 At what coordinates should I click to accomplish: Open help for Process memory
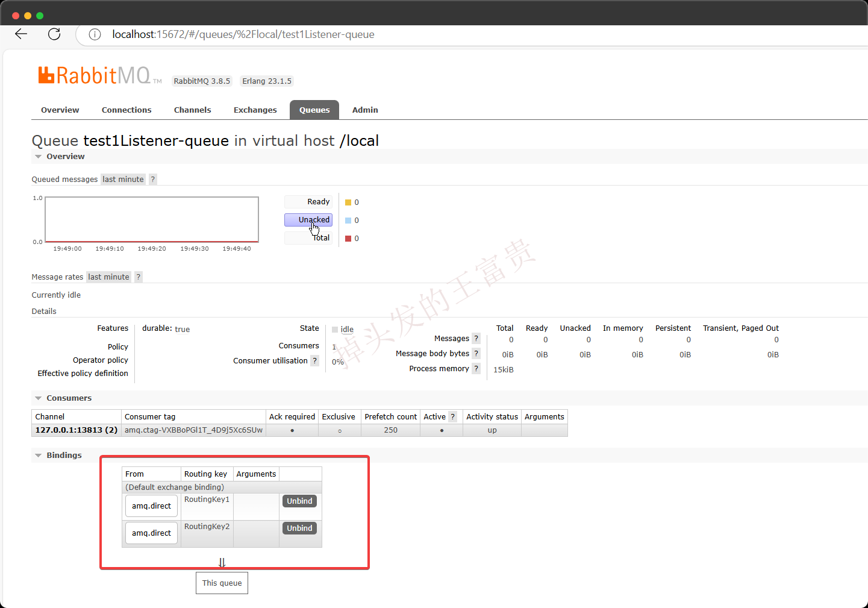[476, 368]
